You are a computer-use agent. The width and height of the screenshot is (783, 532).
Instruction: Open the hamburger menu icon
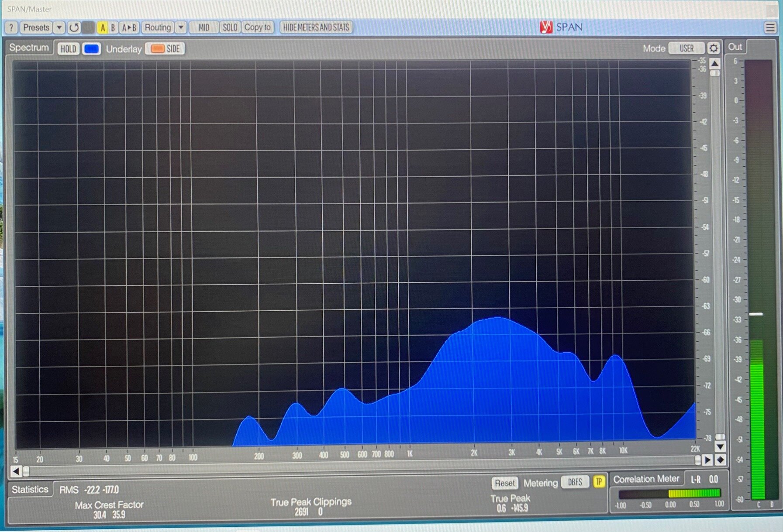pos(770,27)
